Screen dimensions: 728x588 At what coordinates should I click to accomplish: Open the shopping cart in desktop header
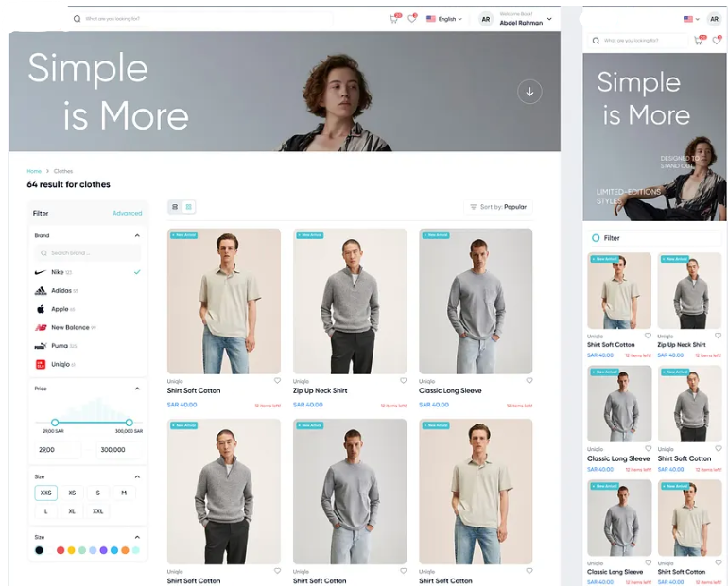(x=394, y=19)
